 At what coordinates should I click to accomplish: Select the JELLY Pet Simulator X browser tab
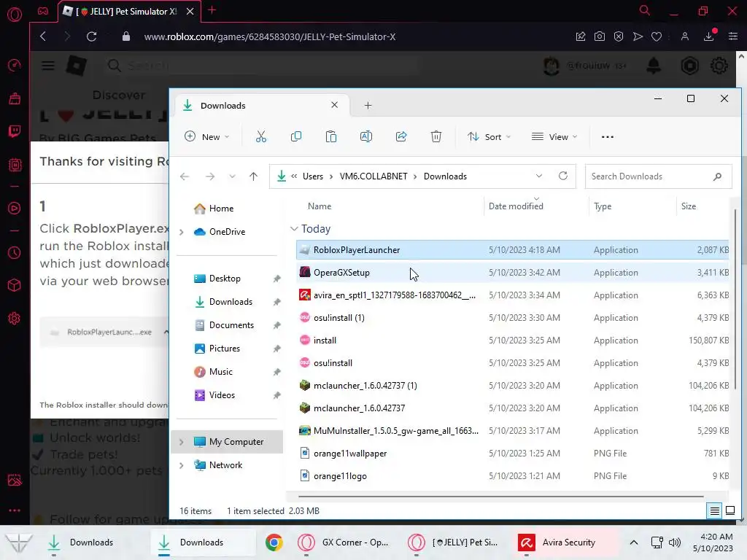(130, 12)
